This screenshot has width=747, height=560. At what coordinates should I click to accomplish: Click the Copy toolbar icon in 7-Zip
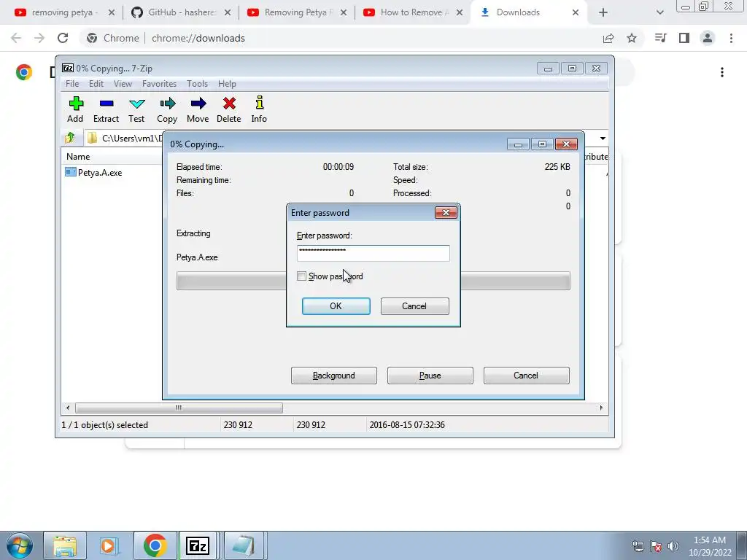point(167,109)
